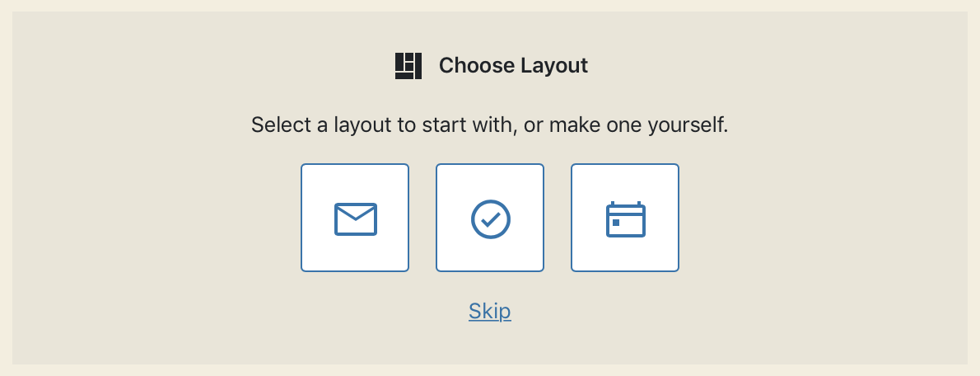The height and width of the screenshot is (376, 980).
Task: Choose the circled checkmark layout
Action: [x=490, y=218]
